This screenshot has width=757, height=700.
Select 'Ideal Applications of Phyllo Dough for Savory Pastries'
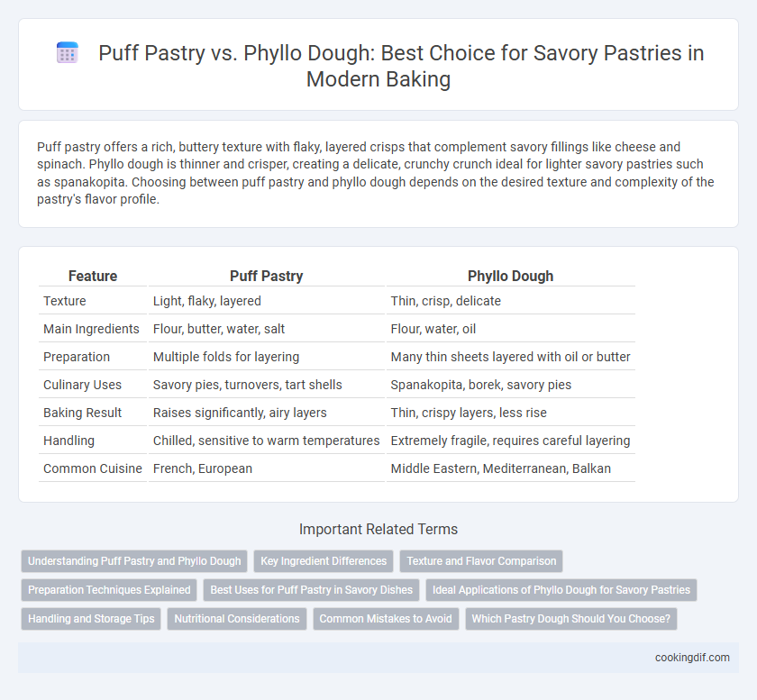[x=561, y=590]
